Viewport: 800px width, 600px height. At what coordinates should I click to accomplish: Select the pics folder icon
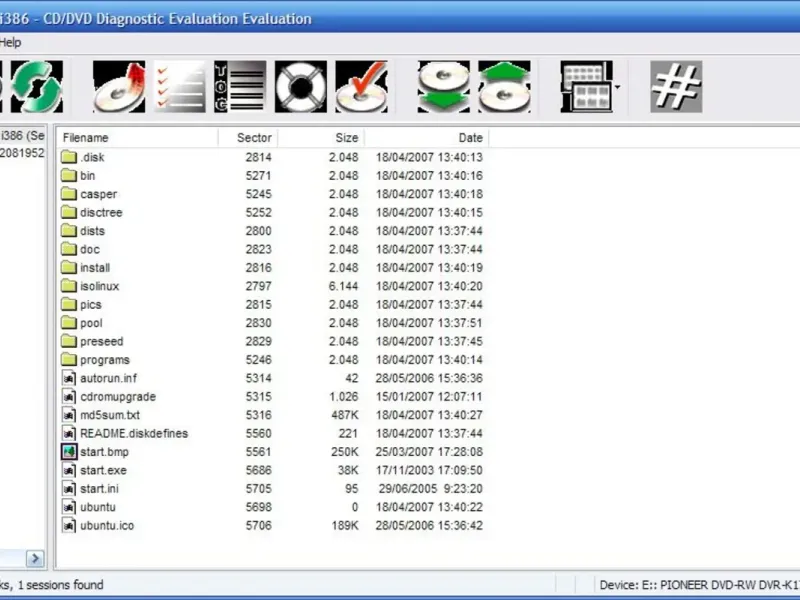[x=69, y=304]
